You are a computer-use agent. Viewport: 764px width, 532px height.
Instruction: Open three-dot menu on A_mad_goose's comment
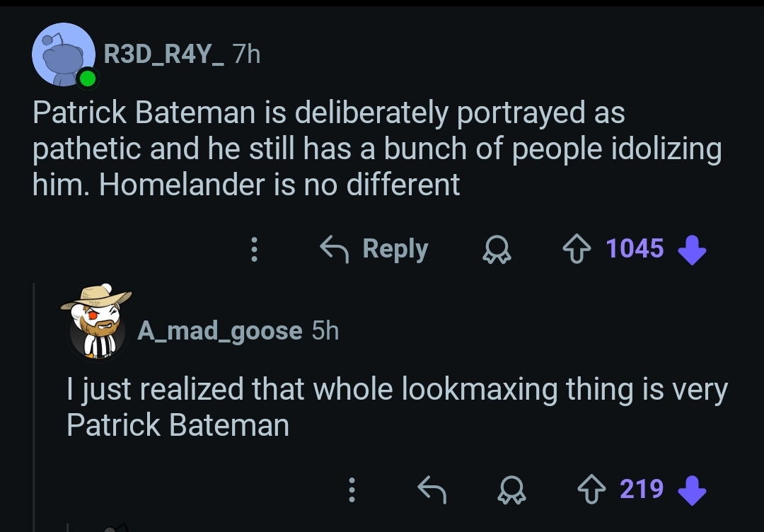click(350, 490)
